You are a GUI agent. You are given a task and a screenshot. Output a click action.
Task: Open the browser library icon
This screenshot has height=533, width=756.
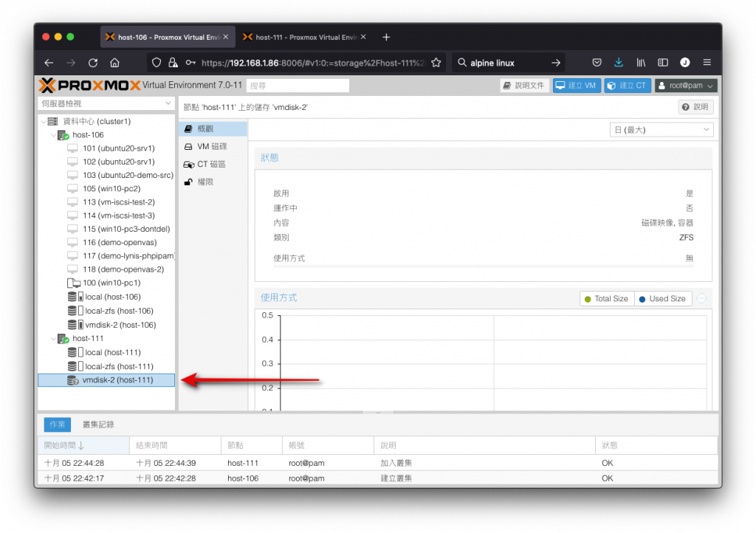click(x=641, y=63)
